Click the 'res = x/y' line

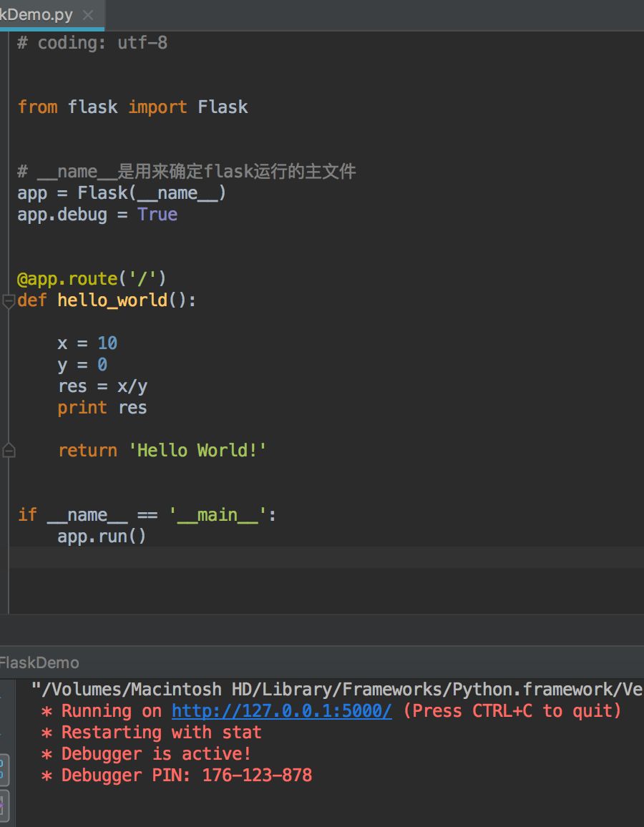tap(102, 386)
